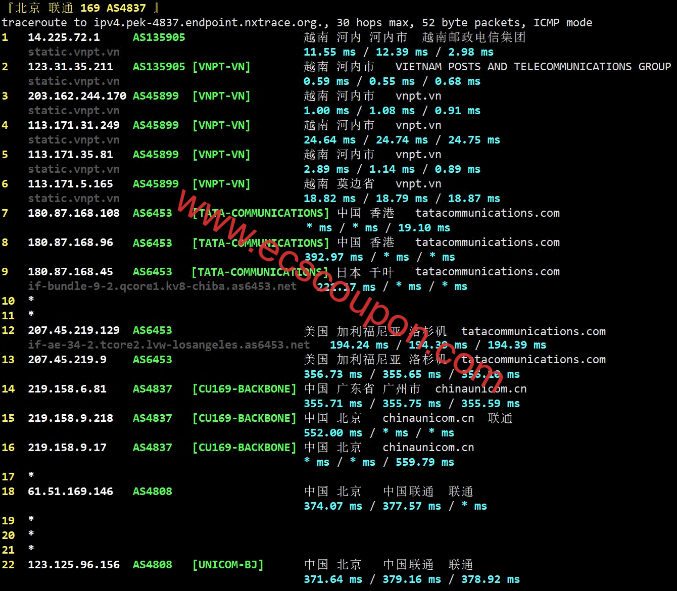677x591 pixels.
Task: Click hostname if-bundle-9-2.qcore1.kv8-chiba.as6453.net
Action: click(162, 286)
